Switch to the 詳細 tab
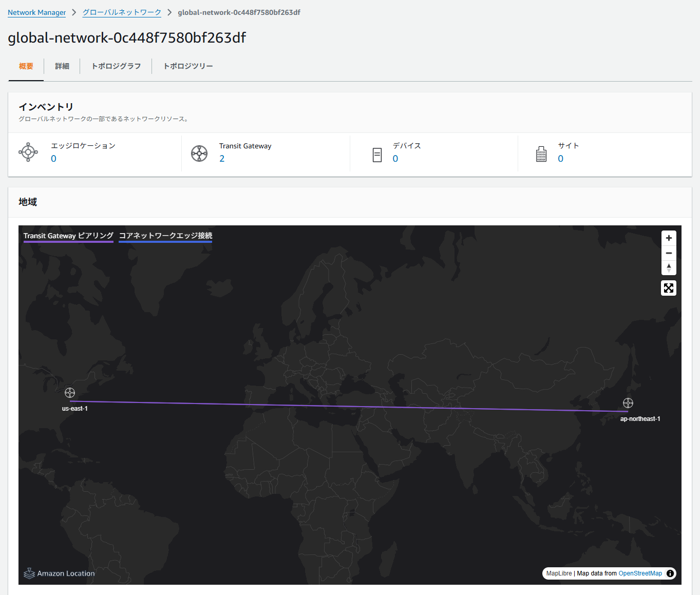 [x=62, y=66]
